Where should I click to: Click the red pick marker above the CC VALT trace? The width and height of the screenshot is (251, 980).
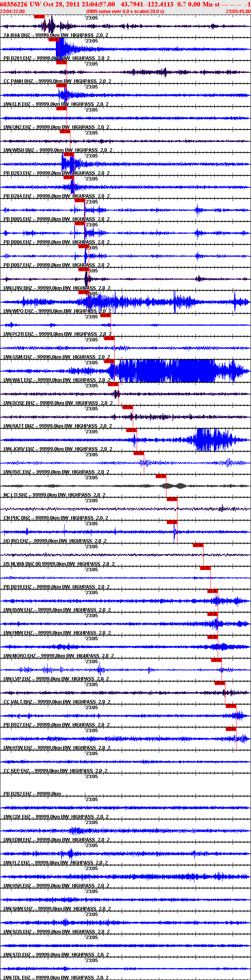tap(220, 683)
